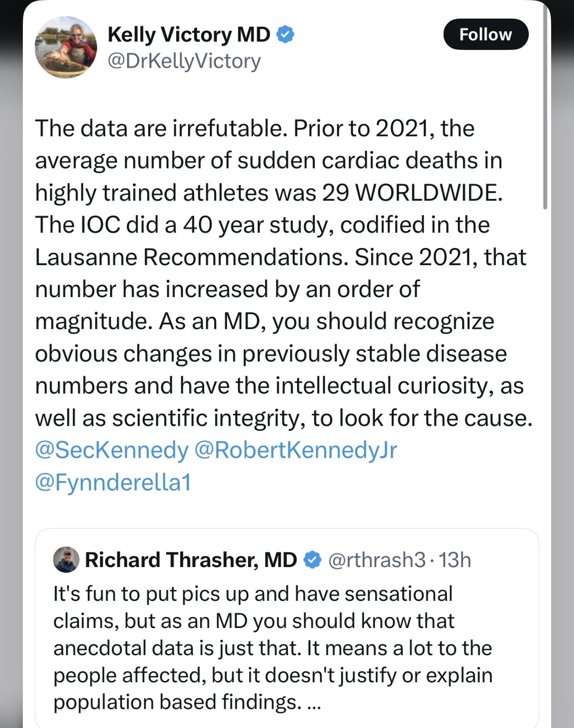Open the @Fynnderella1 mention
This screenshot has height=728, width=574.
pos(113,482)
